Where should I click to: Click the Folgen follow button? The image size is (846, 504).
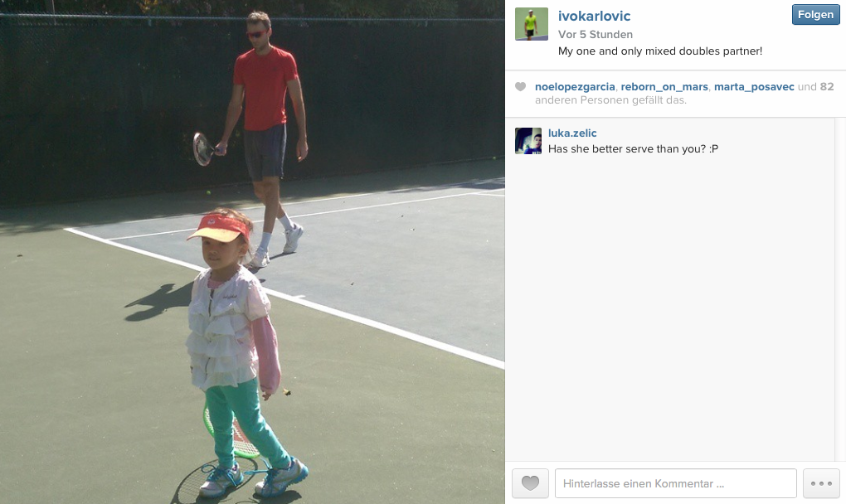coord(815,15)
